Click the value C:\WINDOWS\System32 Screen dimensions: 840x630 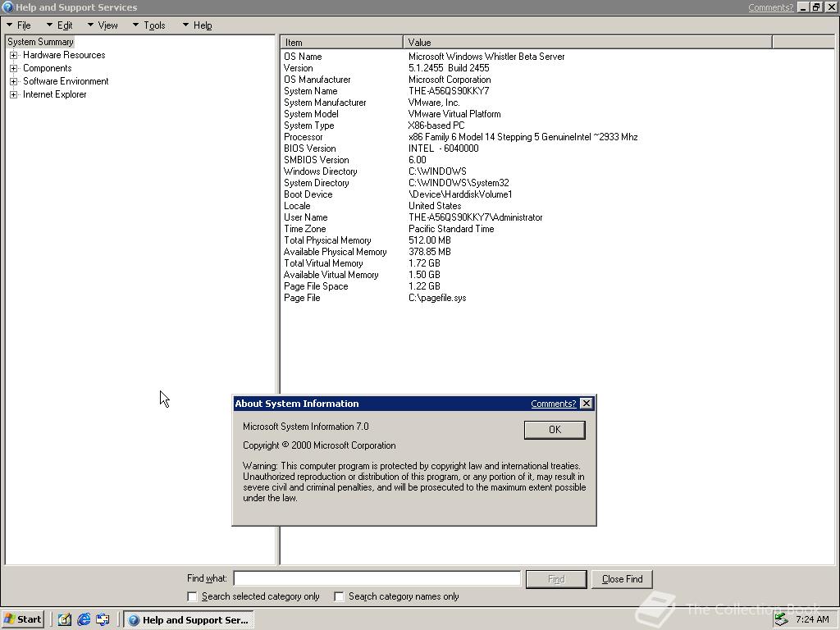[459, 183]
